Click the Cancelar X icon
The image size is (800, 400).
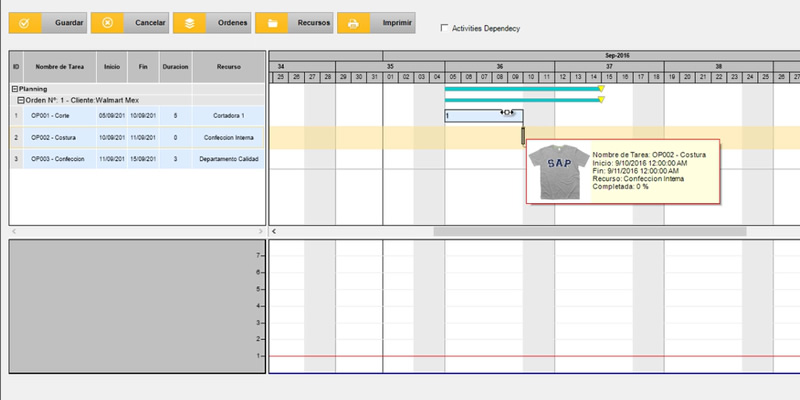[108, 22]
